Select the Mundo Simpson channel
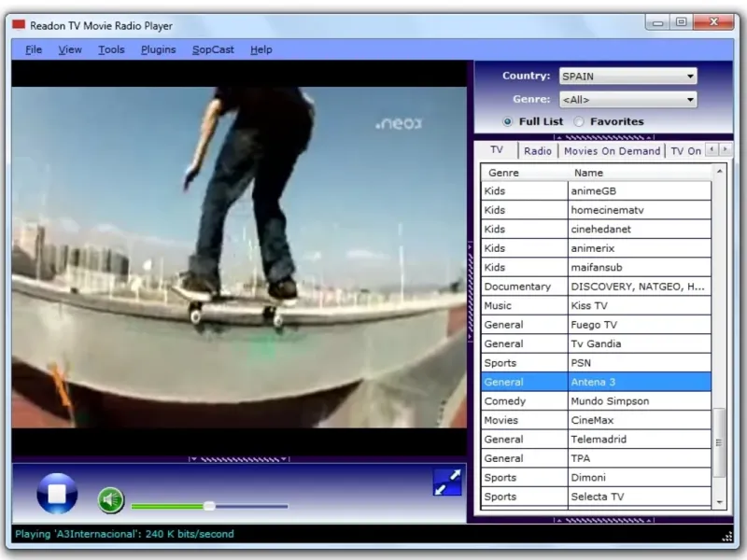 [x=596, y=401]
